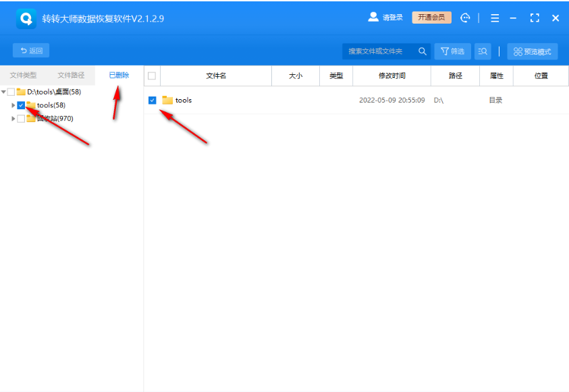Click the user avatar login icon
569x392 pixels.
[x=373, y=17]
